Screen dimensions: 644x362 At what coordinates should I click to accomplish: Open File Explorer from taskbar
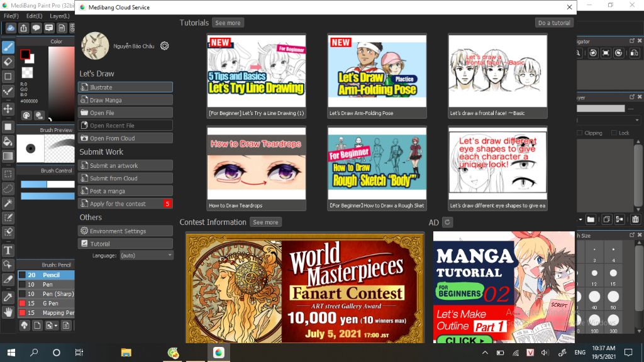click(x=126, y=353)
